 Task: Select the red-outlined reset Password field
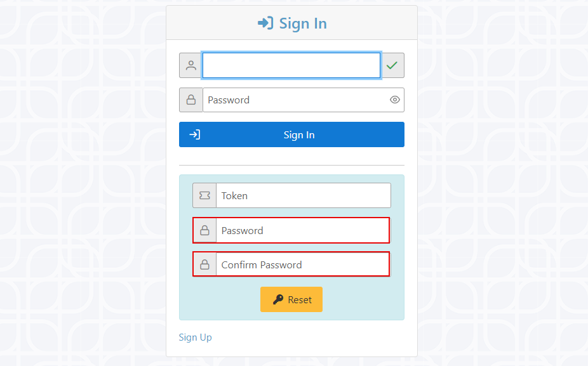[302, 230]
